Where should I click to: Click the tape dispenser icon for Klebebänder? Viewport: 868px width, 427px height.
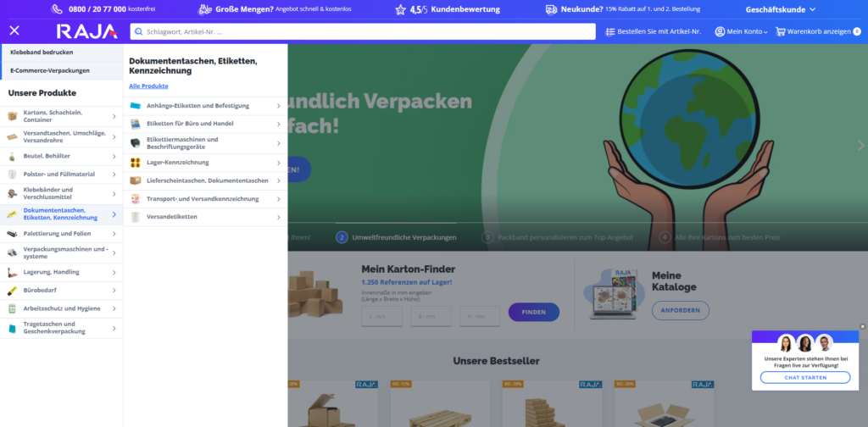(12, 193)
